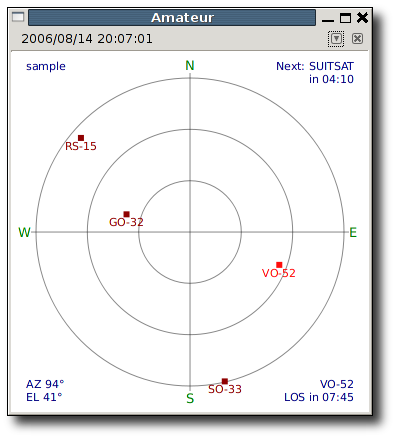This screenshot has height=439, width=396.
Task: Click the red VO-52 label on polar plot
Action: click(279, 273)
